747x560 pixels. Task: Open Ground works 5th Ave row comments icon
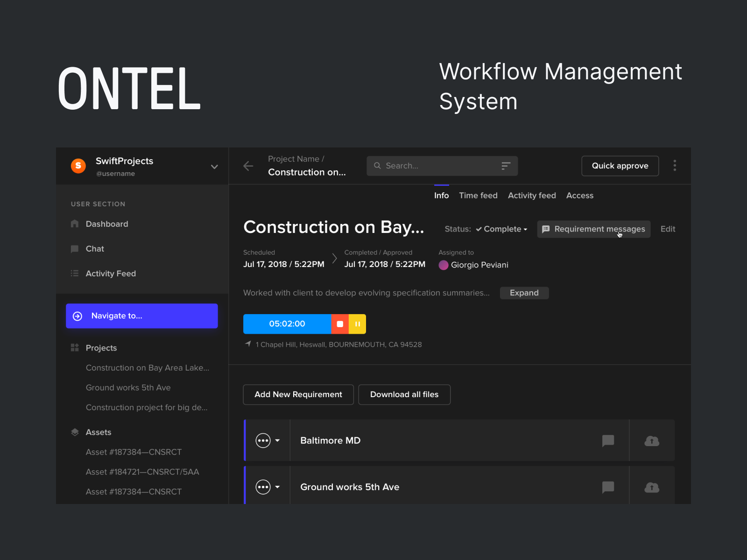608,487
